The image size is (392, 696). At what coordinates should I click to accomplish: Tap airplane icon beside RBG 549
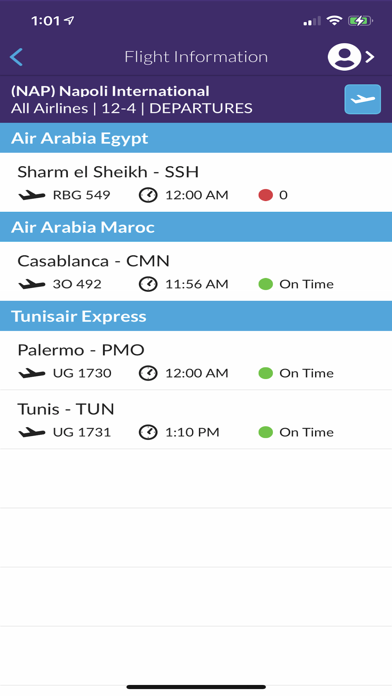tap(32, 195)
